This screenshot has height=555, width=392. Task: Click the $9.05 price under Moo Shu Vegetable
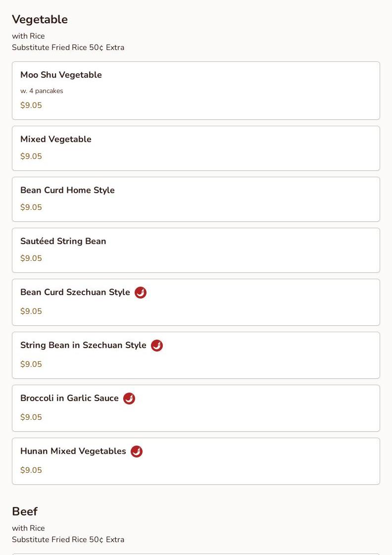tap(31, 105)
